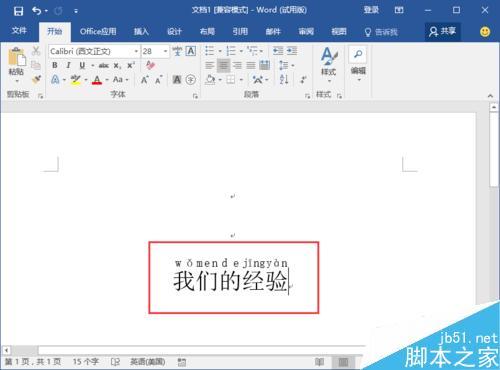Click the Numbering list icon

coord(231,51)
